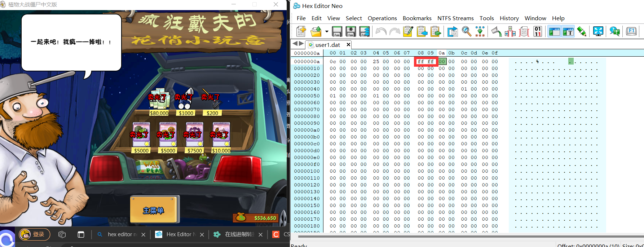Open the Bookmarks menu
The image size is (644, 247).
coord(417,18)
